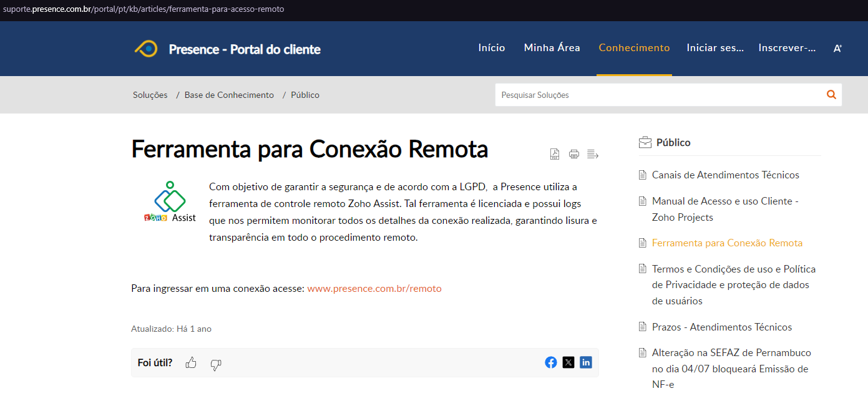Click the Soluções breadcrumb link
Image resolution: width=868 pixels, height=401 pixels.
click(x=150, y=95)
